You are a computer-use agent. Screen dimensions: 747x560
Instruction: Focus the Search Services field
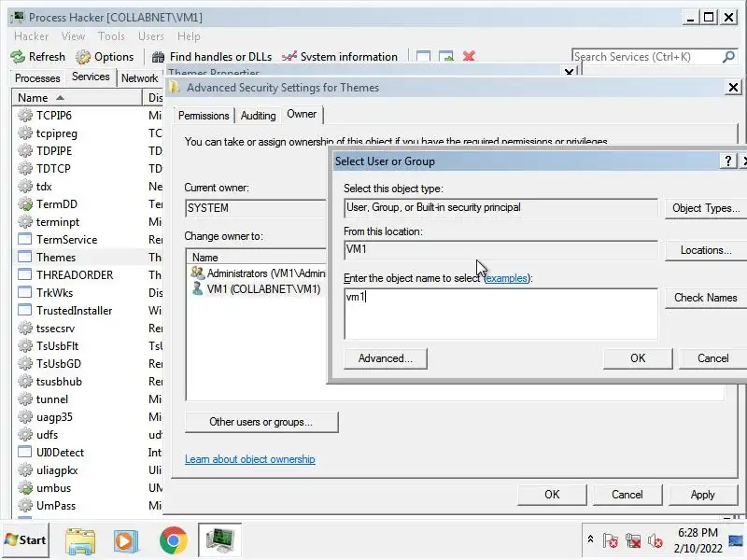click(x=647, y=57)
